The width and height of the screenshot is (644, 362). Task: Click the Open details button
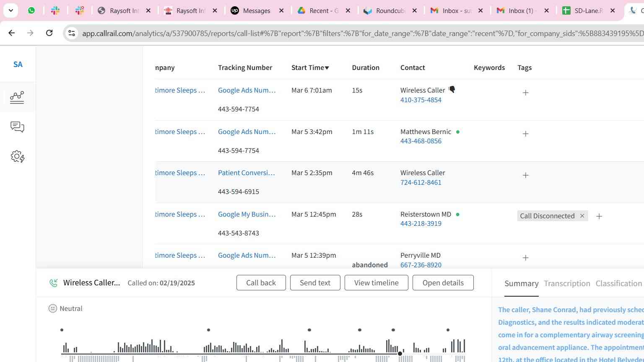(443, 282)
